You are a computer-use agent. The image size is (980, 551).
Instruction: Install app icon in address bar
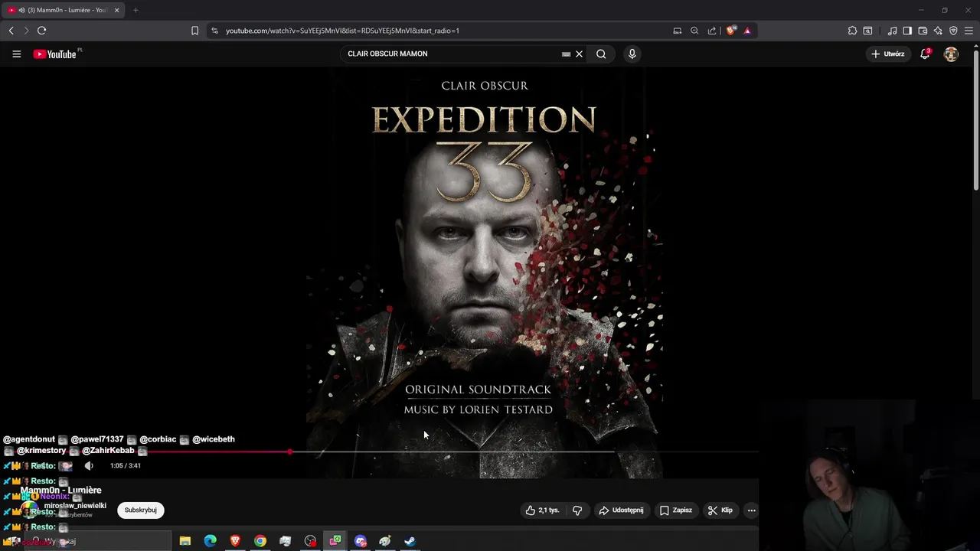[678, 31]
